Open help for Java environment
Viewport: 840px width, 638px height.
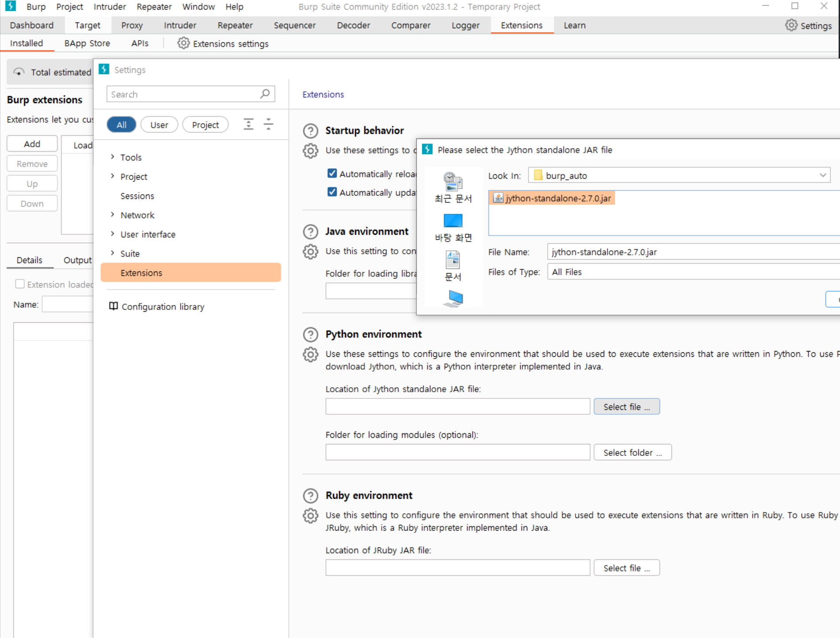311,232
